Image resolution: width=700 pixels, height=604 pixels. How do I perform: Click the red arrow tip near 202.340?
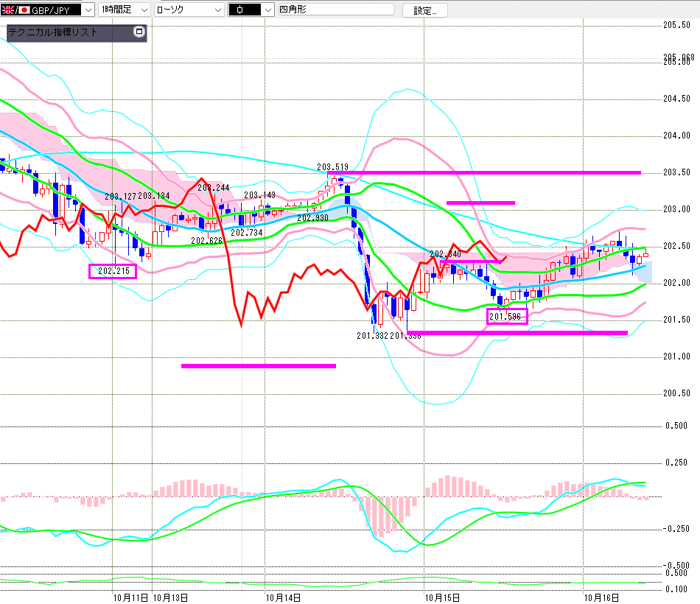[x=505, y=257]
